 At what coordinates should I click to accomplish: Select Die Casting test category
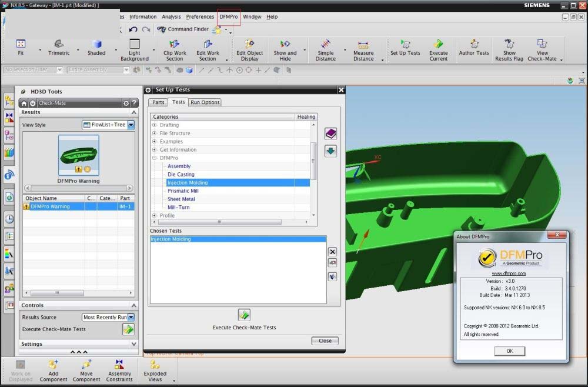(x=181, y=174)
